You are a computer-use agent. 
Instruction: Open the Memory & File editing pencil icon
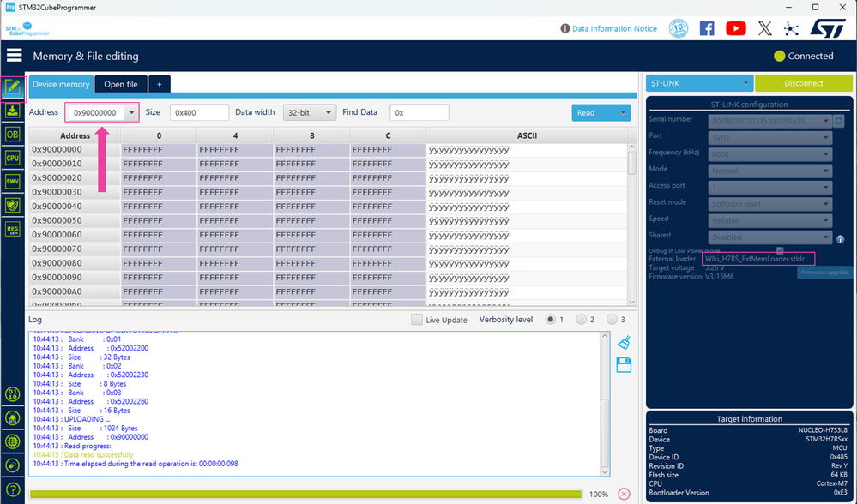click(x=13, y=87)
